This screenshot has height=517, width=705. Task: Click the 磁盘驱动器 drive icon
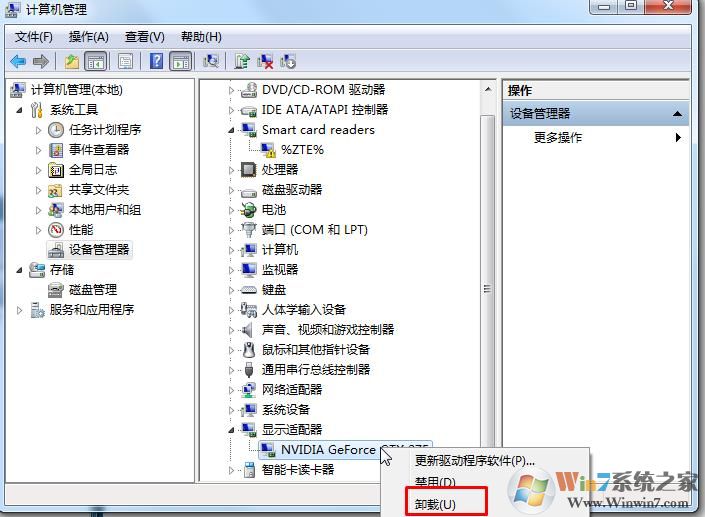coord(248,191)
